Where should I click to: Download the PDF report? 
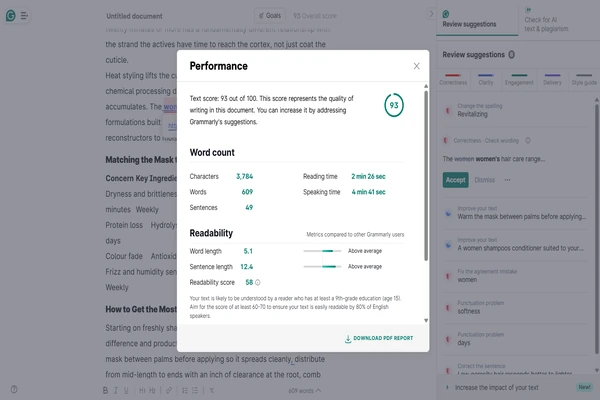click(x=379, y=338)
